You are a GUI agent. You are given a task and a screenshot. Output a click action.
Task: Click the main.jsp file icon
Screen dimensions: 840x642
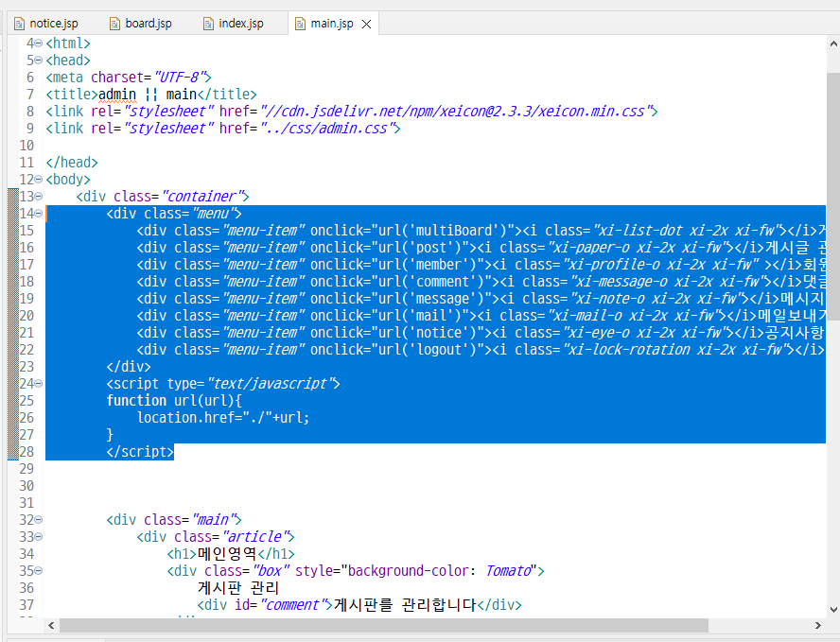coord(301,24)
